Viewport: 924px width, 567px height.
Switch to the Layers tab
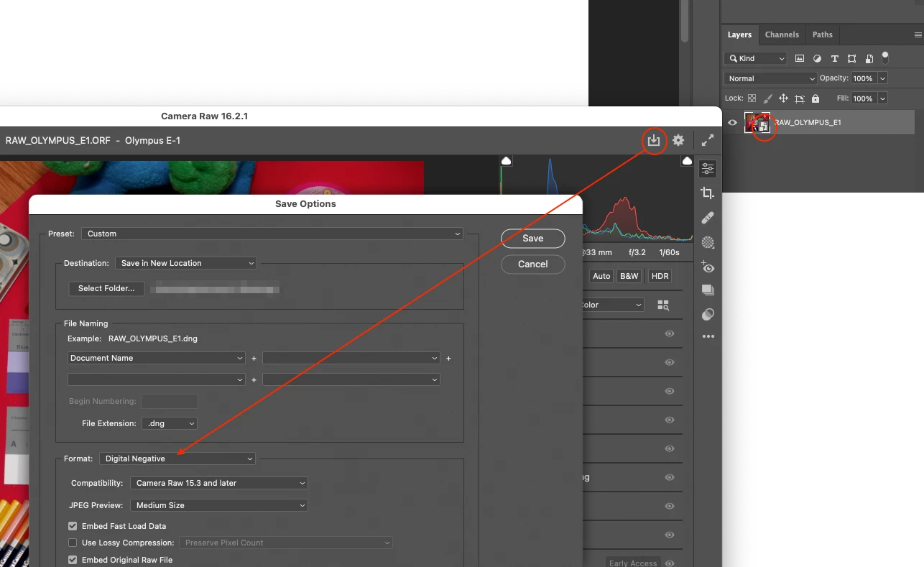click(x=739, y=34)
